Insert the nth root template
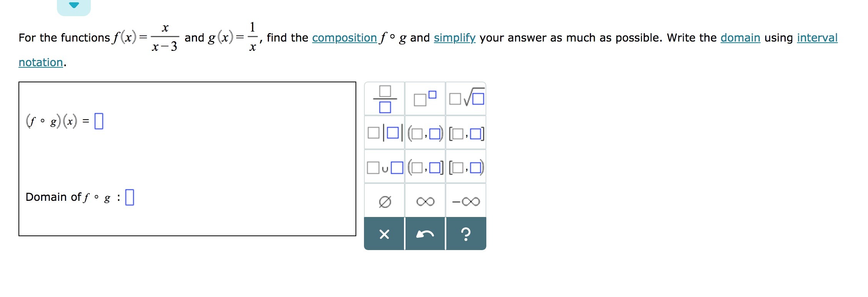The height and width of the screenshot is (297, 868). [x=466, y=99]
